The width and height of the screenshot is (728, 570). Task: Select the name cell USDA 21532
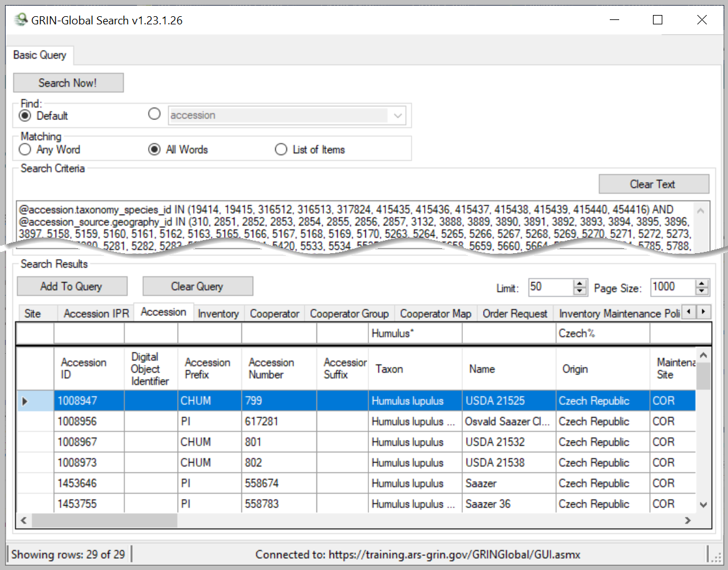[x=509, y=442]
